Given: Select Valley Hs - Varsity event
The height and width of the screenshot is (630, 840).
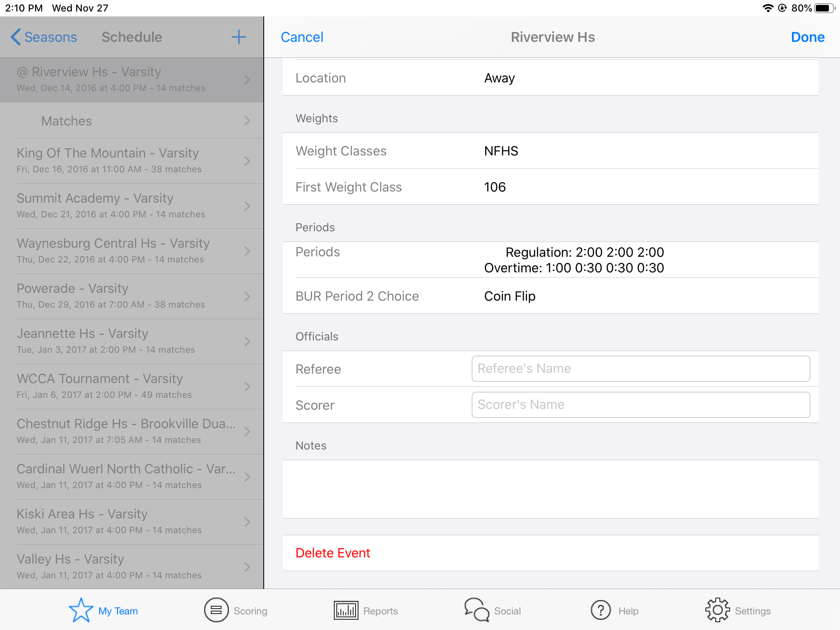Looking at the screenshot, I should pyautogui.click(x=132, y=567).
